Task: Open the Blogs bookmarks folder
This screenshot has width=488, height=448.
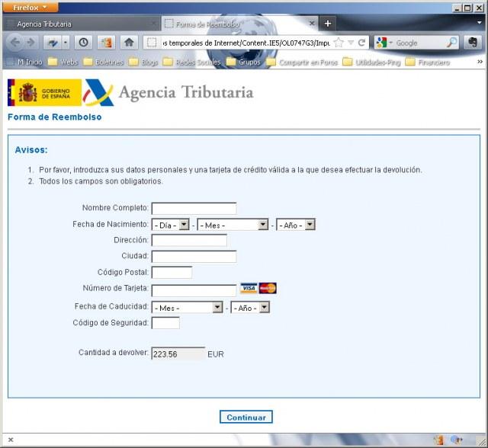Action: click(x=144, y=62)
